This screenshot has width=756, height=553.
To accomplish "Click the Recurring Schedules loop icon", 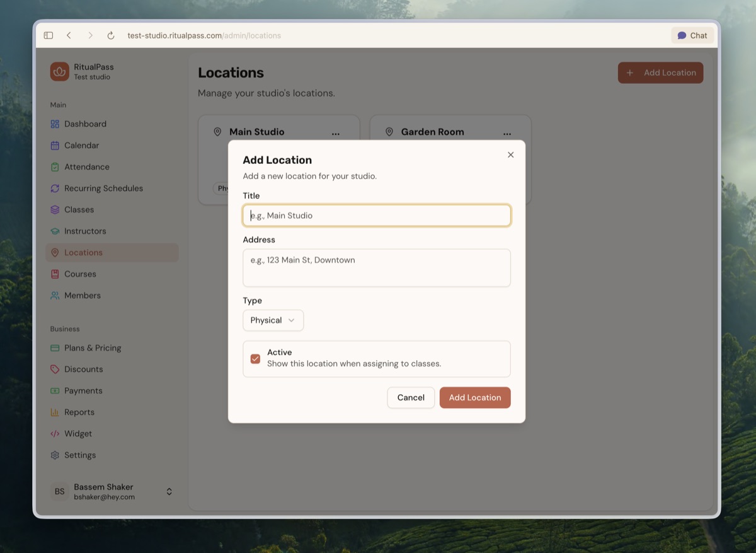I will 55,189.
